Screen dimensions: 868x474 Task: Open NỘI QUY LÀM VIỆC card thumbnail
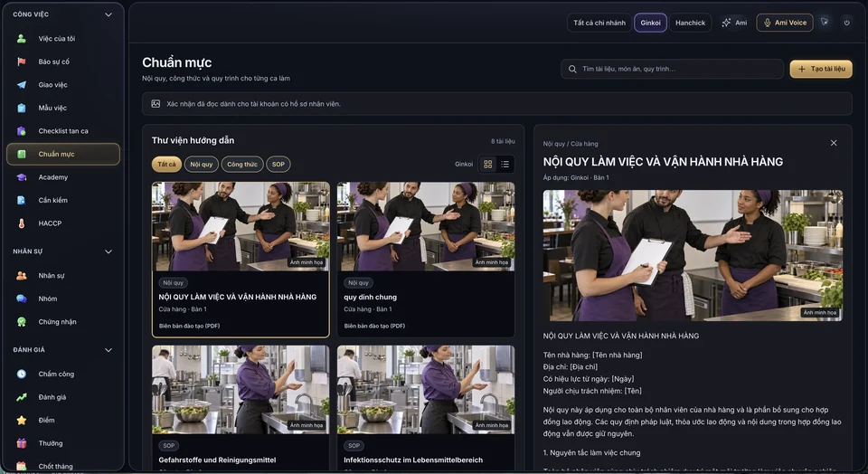point(241,226)
